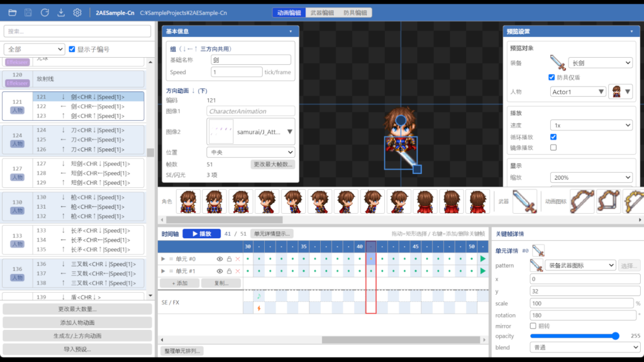Disable 循环播放 checkbox

click(553, 136)
